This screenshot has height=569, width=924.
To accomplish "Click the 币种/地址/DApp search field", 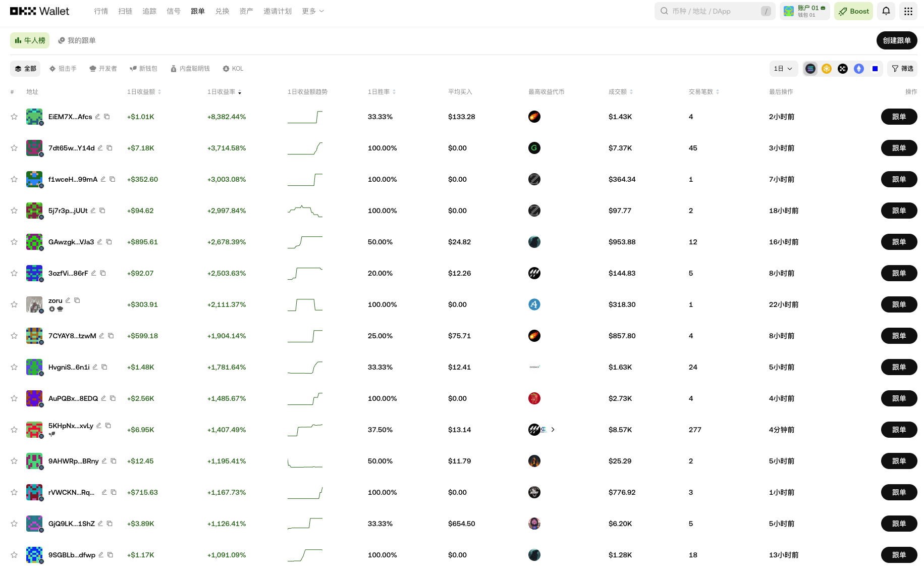I will [715, 11].
